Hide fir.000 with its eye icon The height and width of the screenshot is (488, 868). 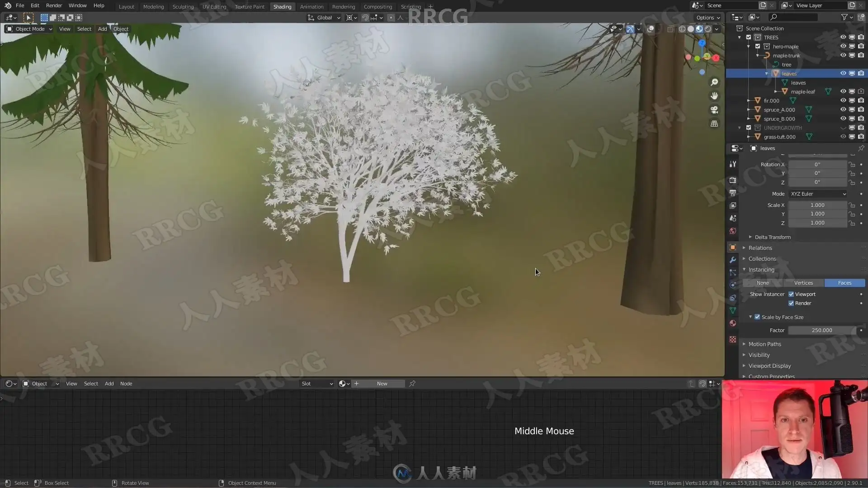coord(843,100)
